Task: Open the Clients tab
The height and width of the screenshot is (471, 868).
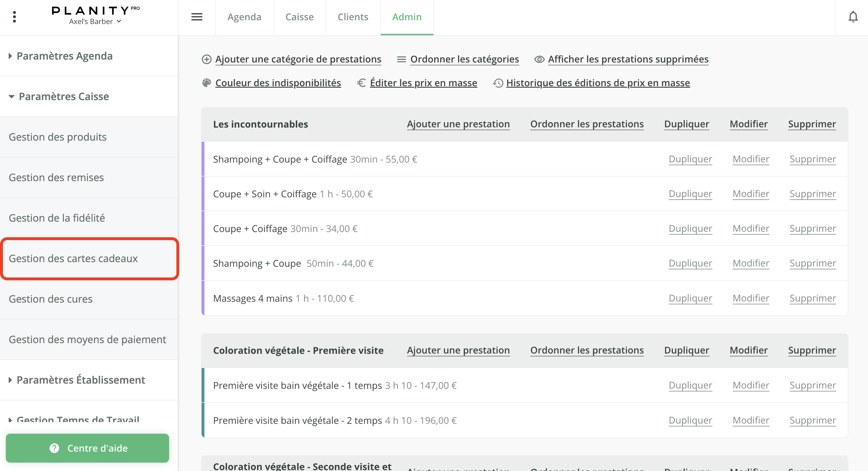Action: [352, 17]
